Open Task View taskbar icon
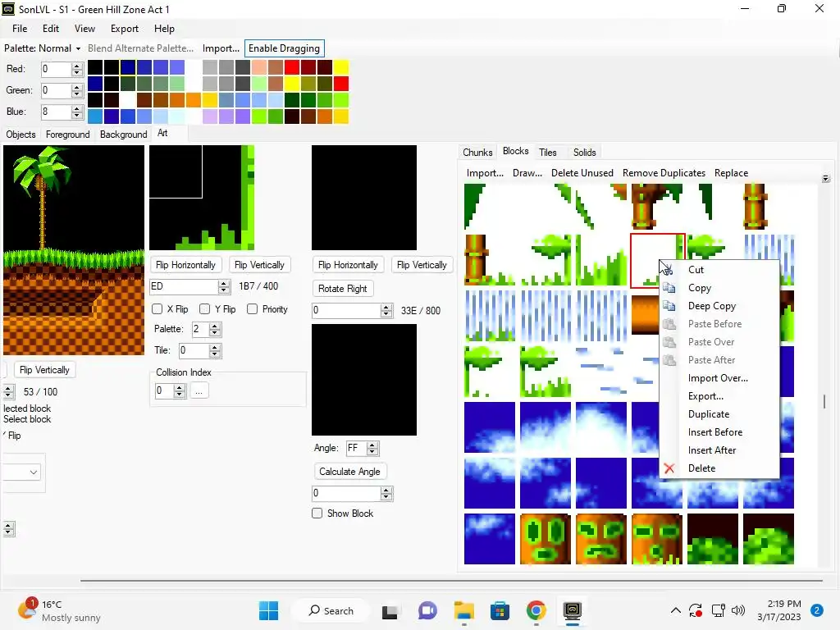The height and width of the screenshot is (630, 840). [390, 610]
